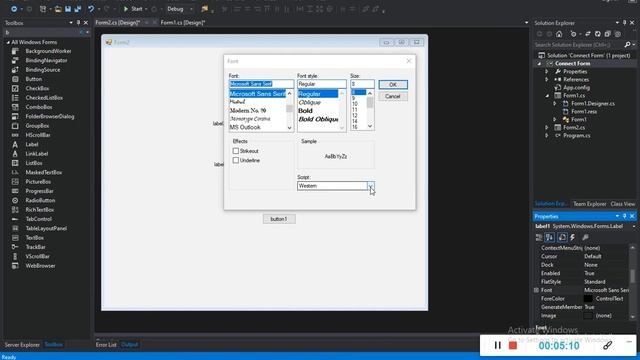Expand the References node in Solution Explorer
This screenshot has width=640, height=360.
tap(547, 80)
